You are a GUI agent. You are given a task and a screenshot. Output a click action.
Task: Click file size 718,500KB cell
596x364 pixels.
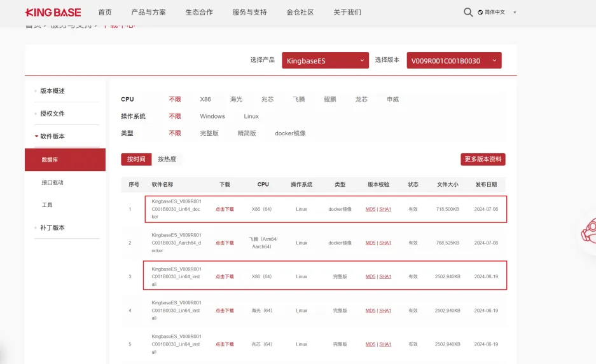[447, 209]
